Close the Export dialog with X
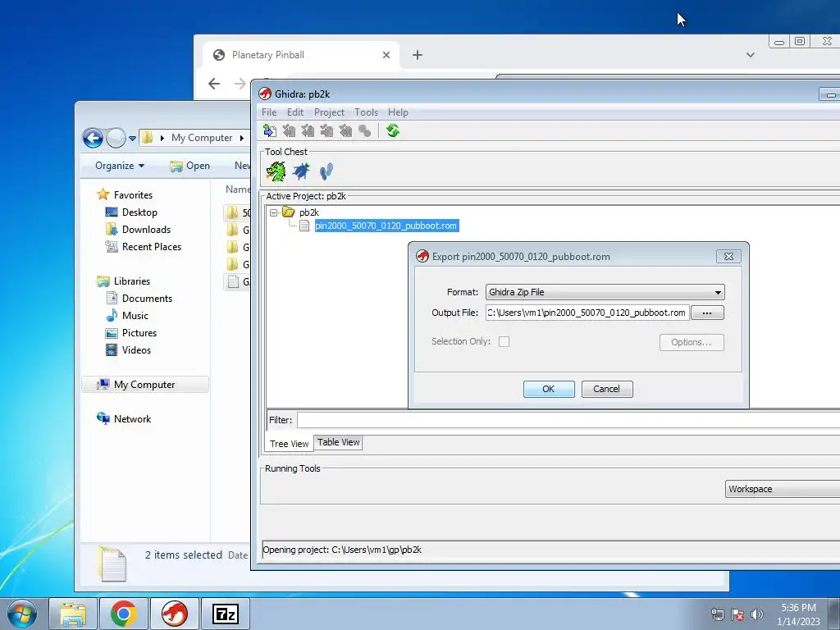 click(728, 257)
